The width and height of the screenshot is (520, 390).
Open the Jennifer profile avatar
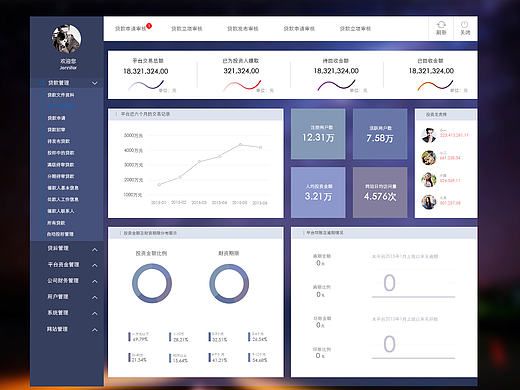coord(67,39)
